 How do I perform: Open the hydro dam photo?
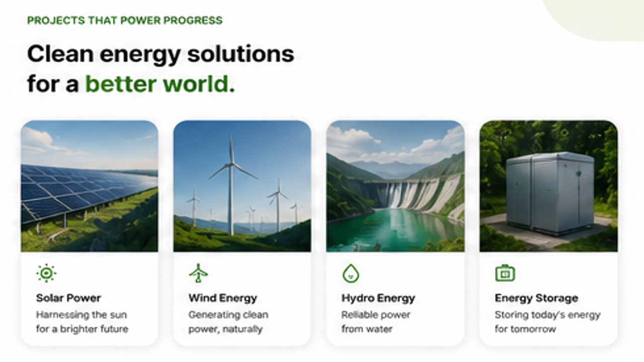point(395,186)
